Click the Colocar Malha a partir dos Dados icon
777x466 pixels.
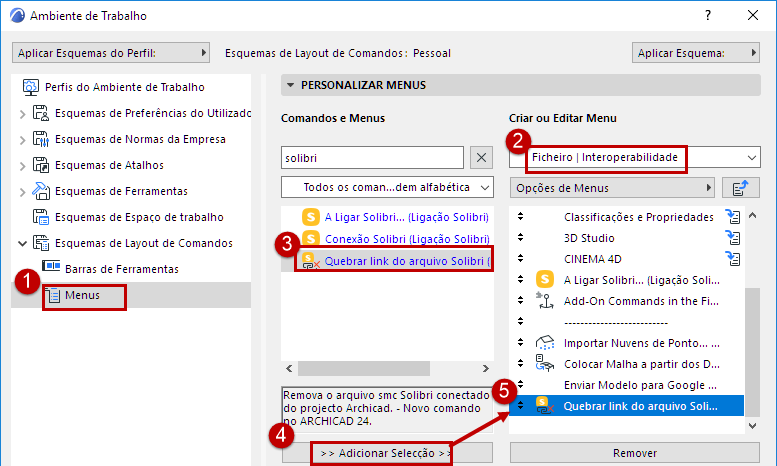click(545, 363)
